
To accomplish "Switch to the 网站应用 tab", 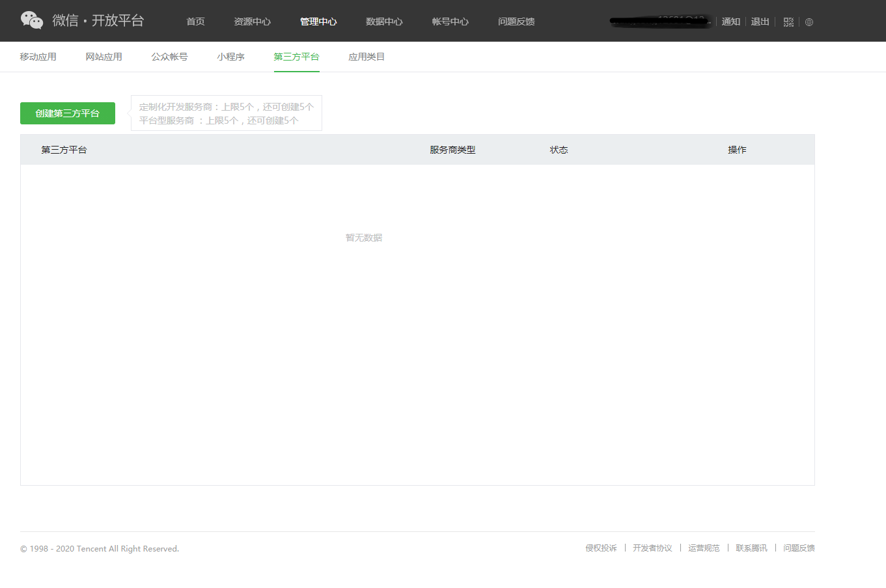I will [x=104, y=57].
